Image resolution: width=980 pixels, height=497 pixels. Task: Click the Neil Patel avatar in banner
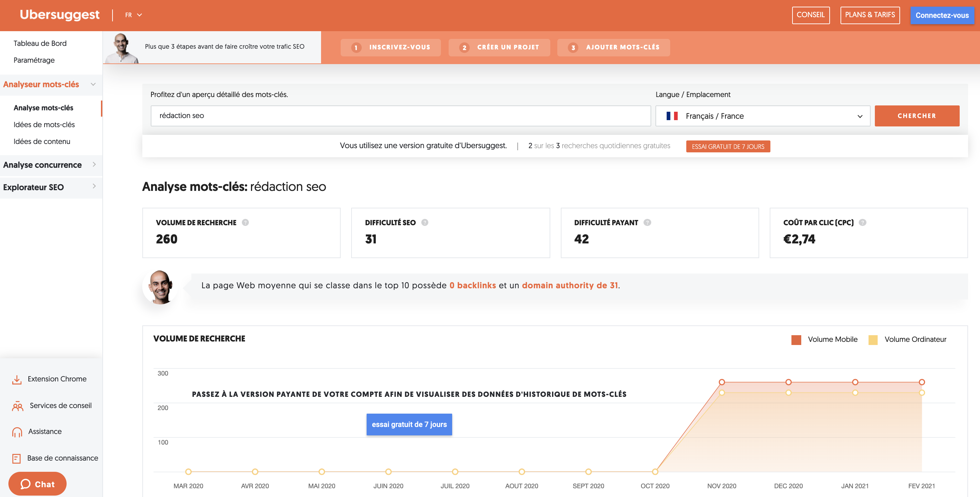pos(122,48)
